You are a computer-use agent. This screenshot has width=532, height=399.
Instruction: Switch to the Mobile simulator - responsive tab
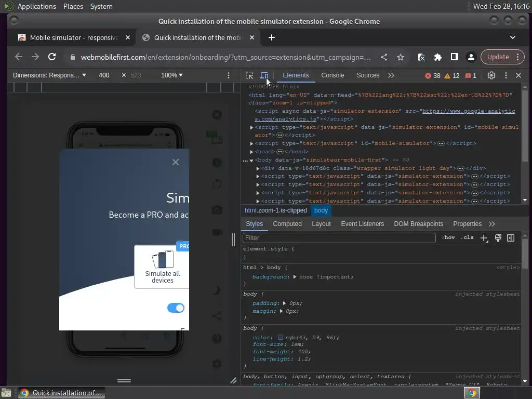pyautogui.click(x=74, y=37)
